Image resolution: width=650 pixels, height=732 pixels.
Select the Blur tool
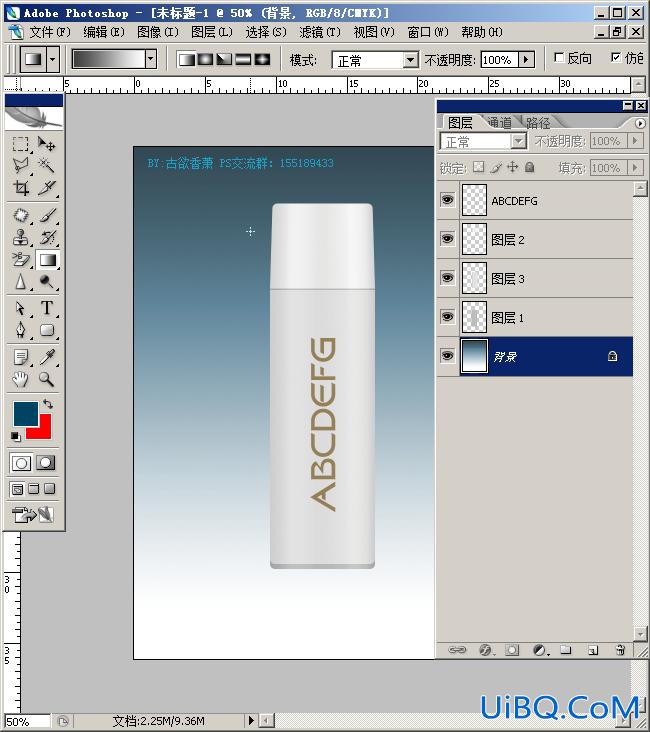[x=21, y=282]
